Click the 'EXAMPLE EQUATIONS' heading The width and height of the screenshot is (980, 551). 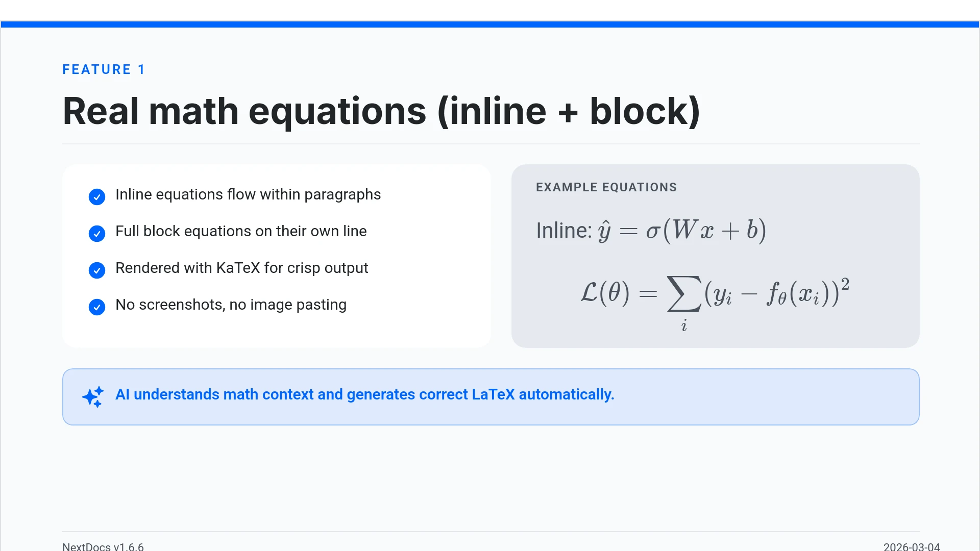pyautogui.click(x=606, y=187)
